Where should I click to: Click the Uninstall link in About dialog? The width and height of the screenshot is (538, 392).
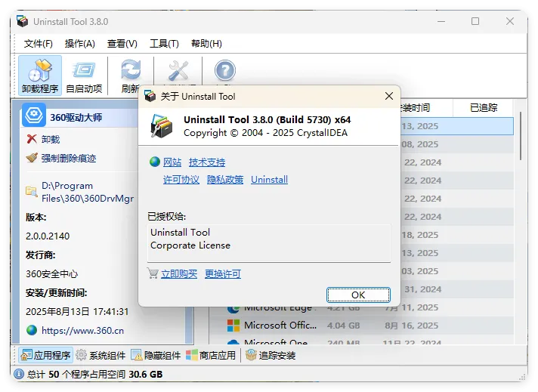tap(269, 179)
